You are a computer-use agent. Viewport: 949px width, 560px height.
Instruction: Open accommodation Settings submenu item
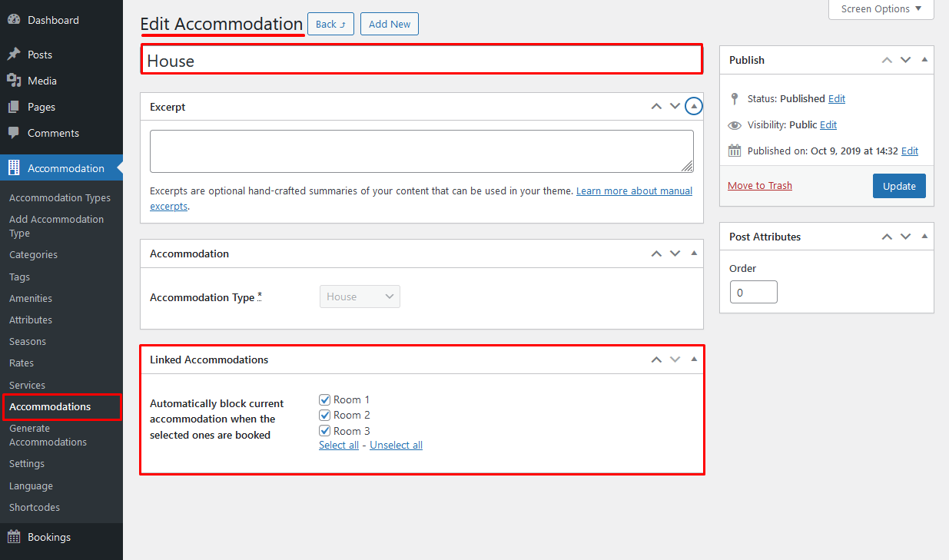(x=27, y=463)
